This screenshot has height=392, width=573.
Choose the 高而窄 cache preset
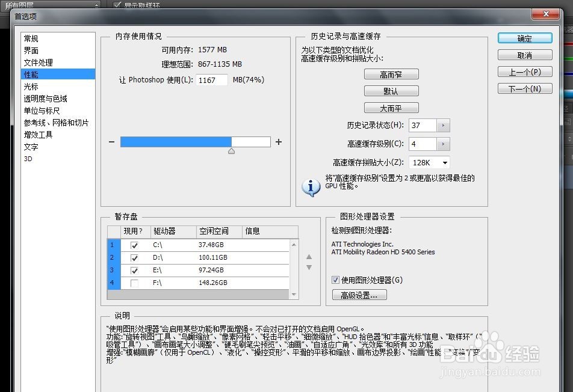coord(391,75)
